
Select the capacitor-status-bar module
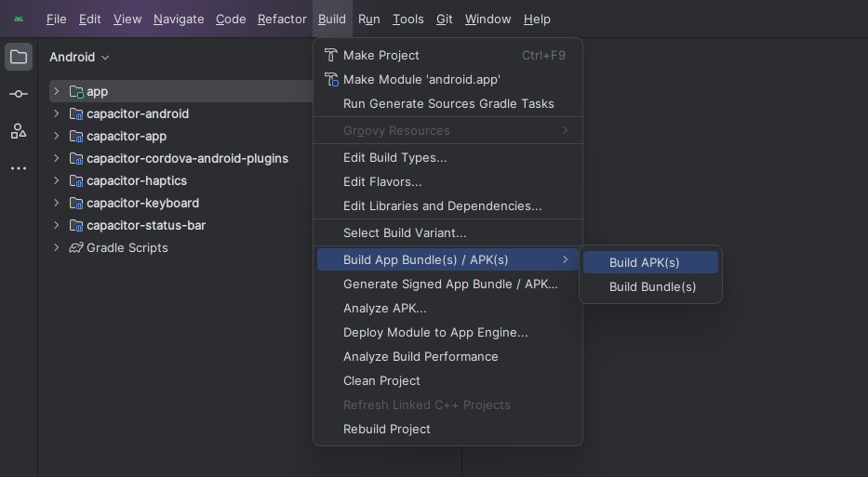pos(146,225)
